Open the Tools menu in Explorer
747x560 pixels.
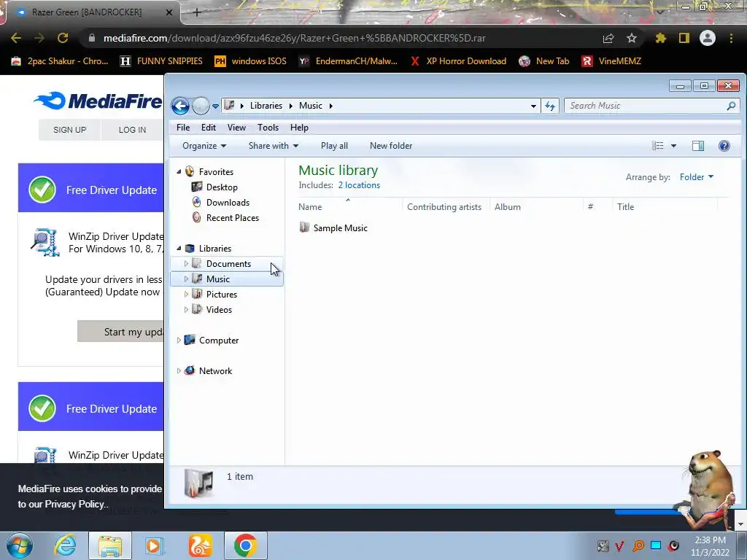pyautogui.click(x=268, y=128)
